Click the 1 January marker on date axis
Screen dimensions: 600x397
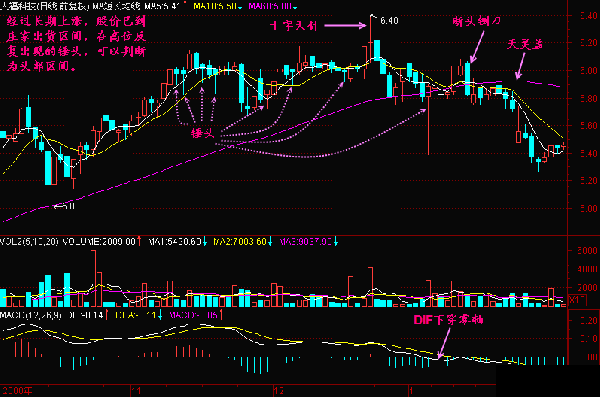411,391
